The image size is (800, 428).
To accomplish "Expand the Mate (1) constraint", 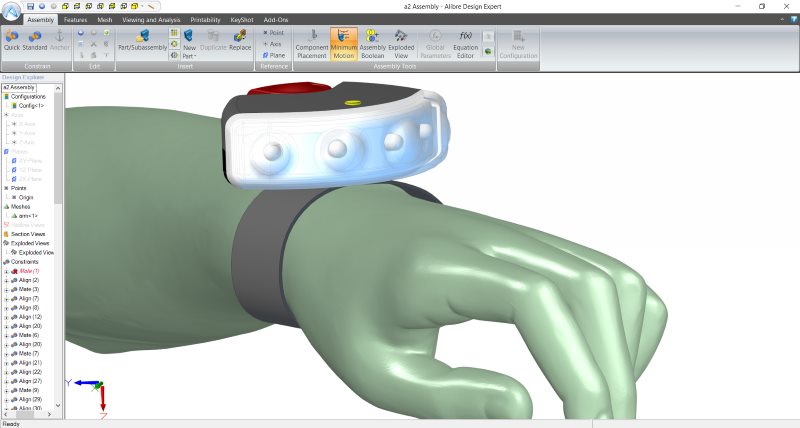I will 6,271.
